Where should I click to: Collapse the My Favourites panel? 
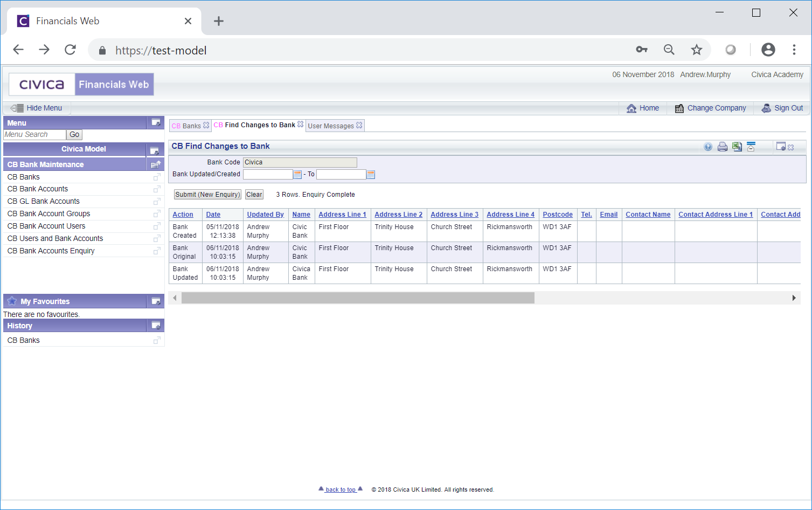click(x=156, y=301)
